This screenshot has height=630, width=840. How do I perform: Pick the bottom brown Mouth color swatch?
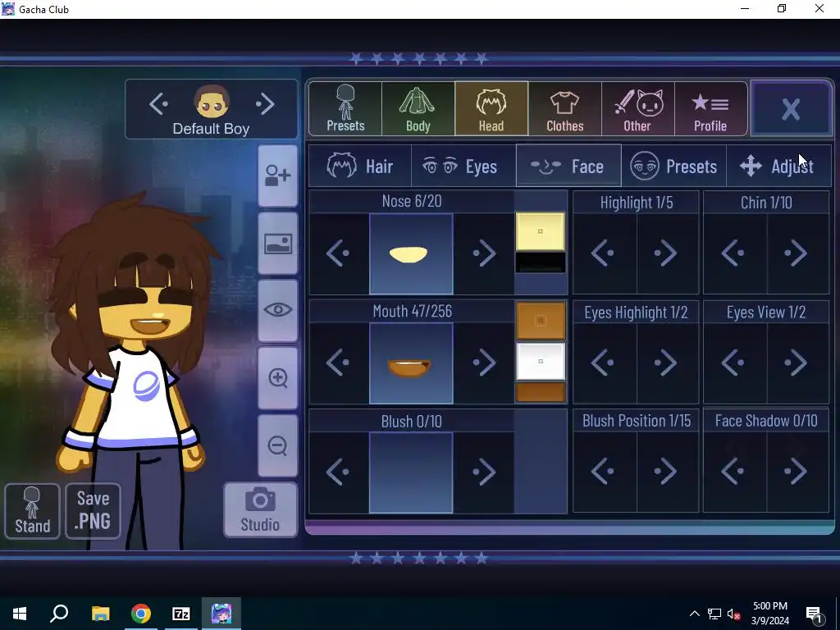point(541,392)
